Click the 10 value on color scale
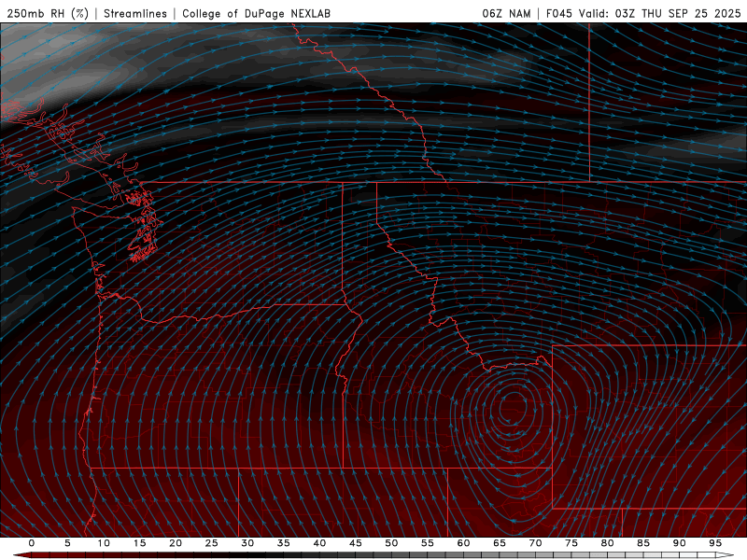 click(104, 543)
